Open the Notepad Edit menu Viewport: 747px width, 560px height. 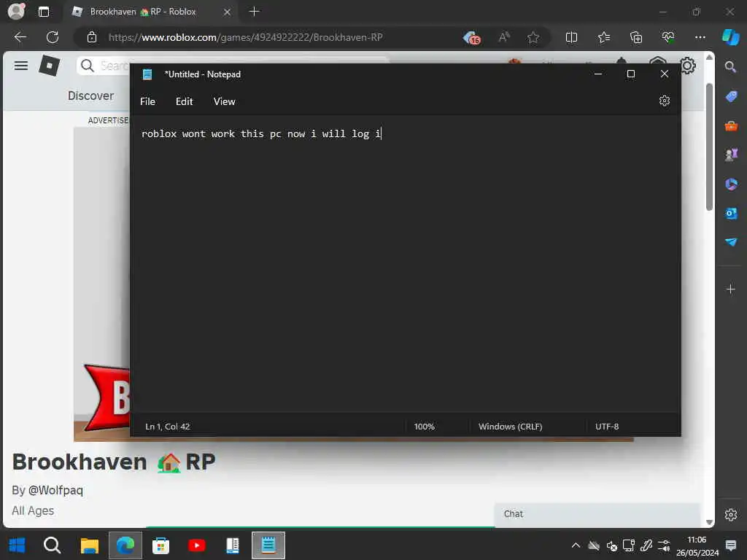(x=184, y=101)
